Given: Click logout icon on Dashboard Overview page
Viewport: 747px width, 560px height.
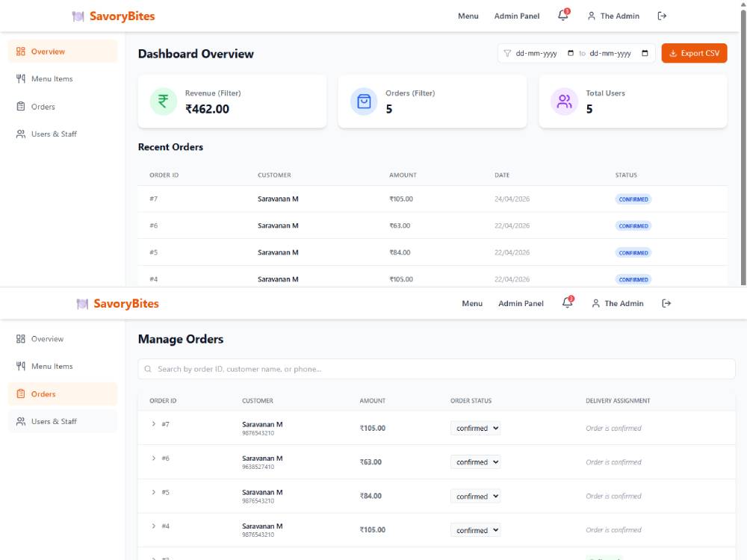Looking at the screenshot, I should click(x=662, y=16).
